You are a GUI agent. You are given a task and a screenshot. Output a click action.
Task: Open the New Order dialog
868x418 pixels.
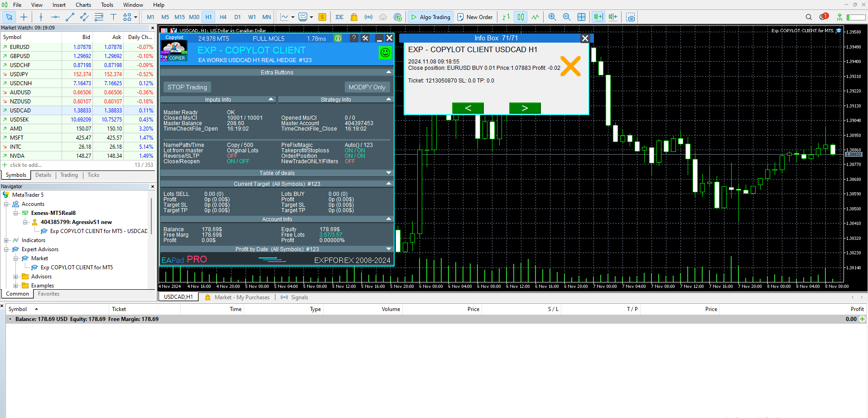pyautogui.click(x=475, y=17)
